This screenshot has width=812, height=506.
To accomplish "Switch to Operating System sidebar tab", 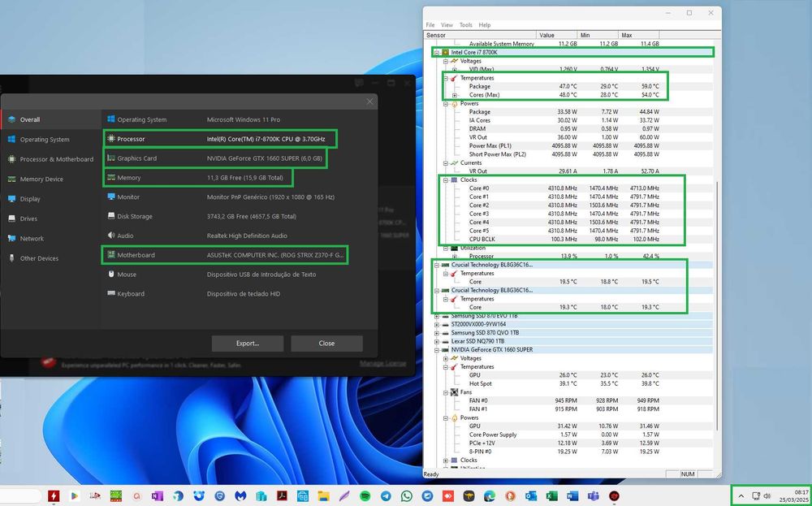I will point(50,140).
